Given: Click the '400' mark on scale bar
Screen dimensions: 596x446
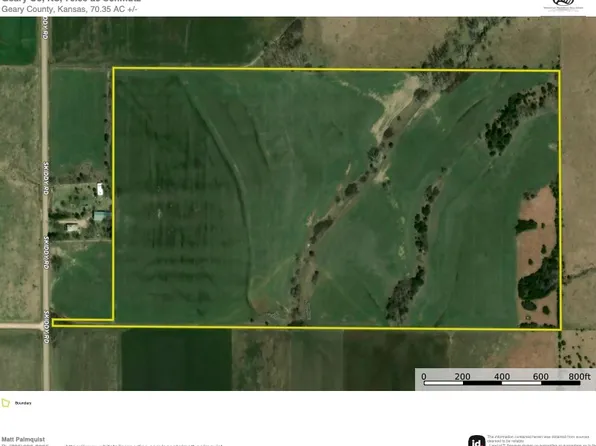Looking at the screenshot, I should pyautogui.click(x=502, y=376).
